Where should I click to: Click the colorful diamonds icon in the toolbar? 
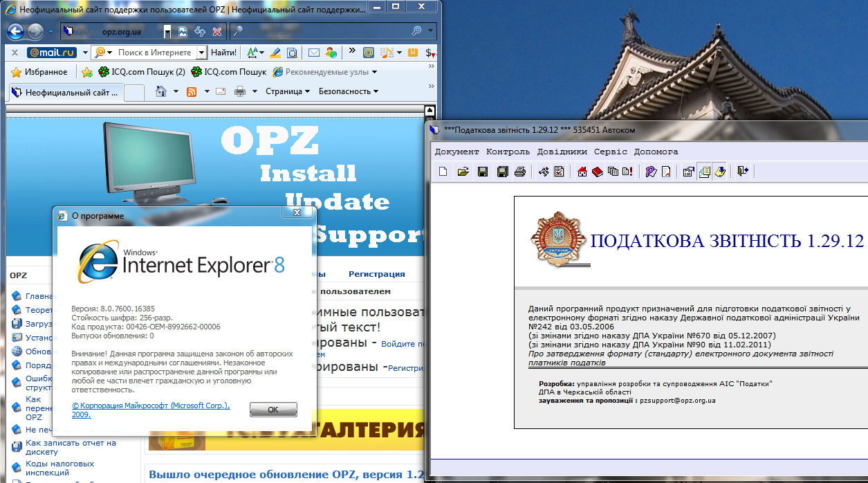click(544, 172)
